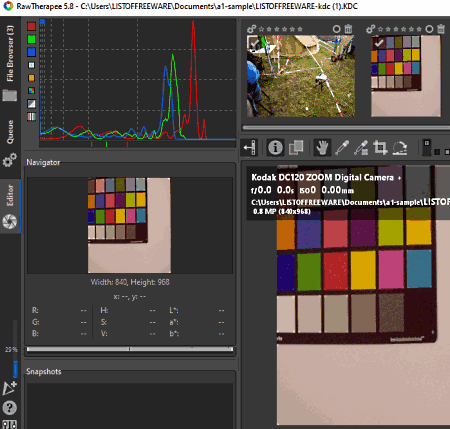
Task: Select the Crop tool
Action: tap(380, 147)
